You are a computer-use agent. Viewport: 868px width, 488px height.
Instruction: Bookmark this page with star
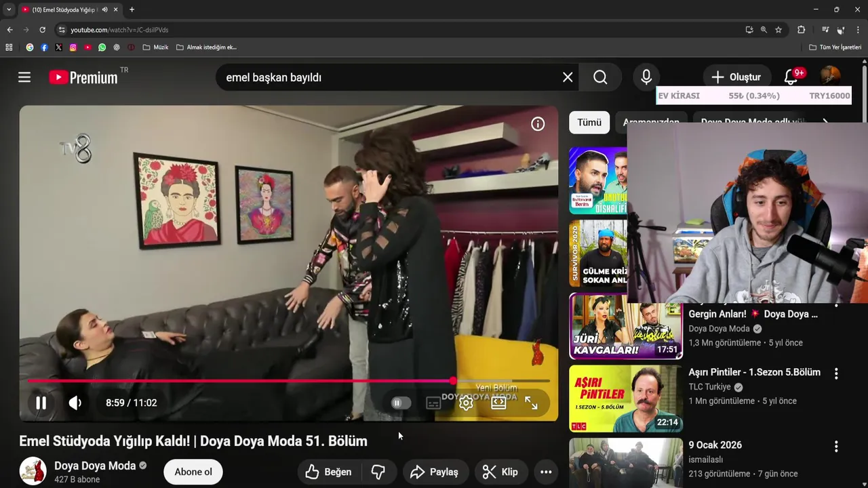778,30
